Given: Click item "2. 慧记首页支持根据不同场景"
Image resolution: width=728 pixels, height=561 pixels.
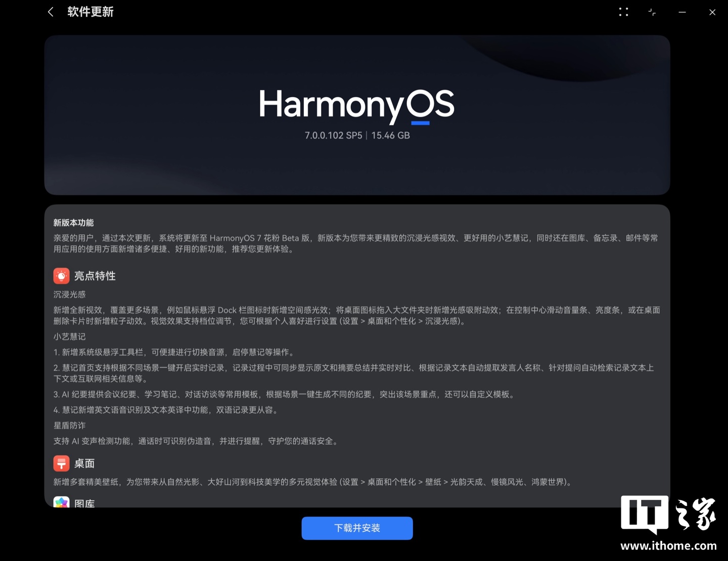Looking at the screenshot, I should tap(354, 373).
